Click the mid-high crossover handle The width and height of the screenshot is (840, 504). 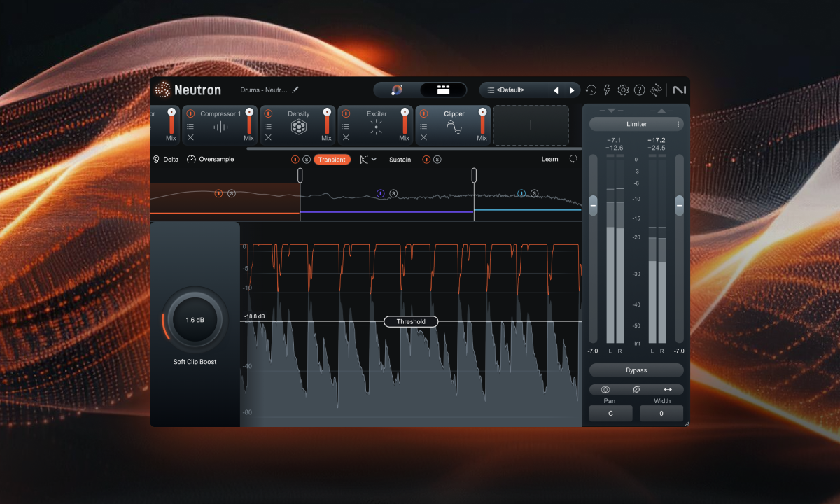474,175
